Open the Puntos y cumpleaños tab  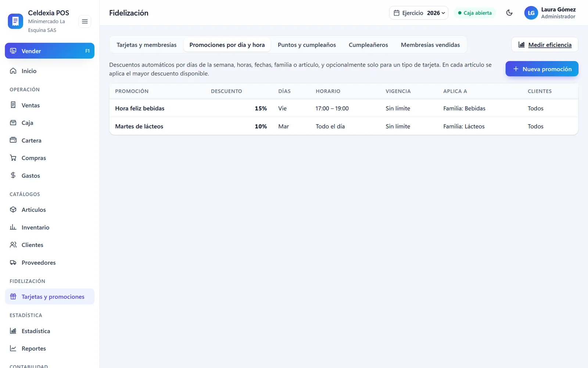point(307,45)
